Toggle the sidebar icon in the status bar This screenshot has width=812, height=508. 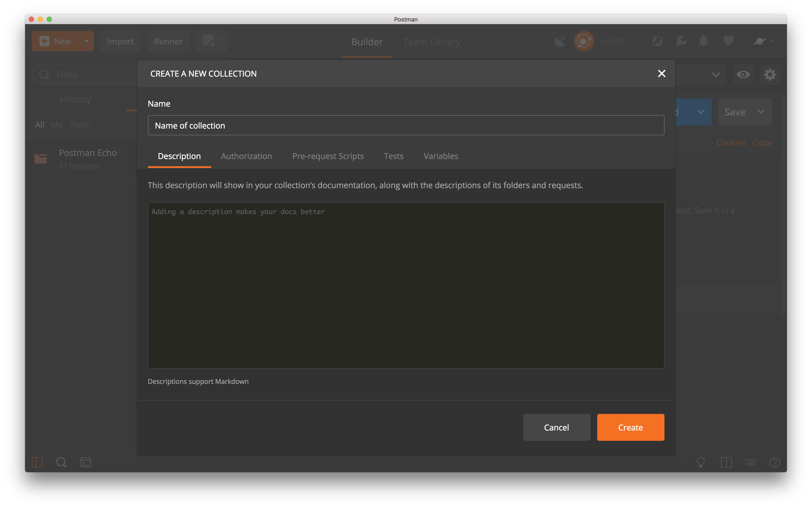tap(37, 462)
